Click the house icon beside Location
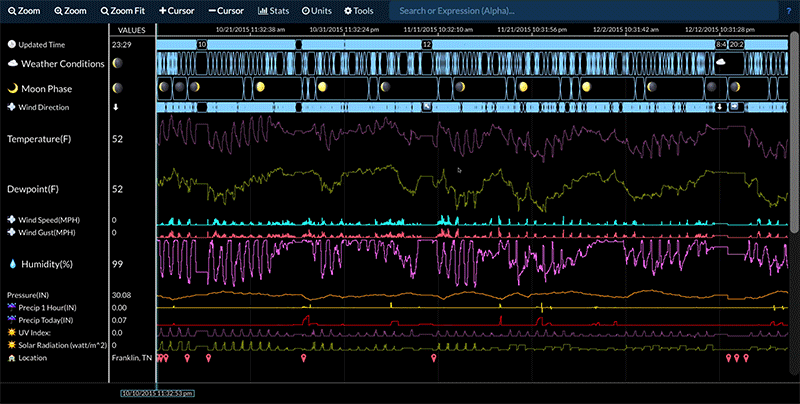This screenshot has width=800, height=404. point(12,357)
